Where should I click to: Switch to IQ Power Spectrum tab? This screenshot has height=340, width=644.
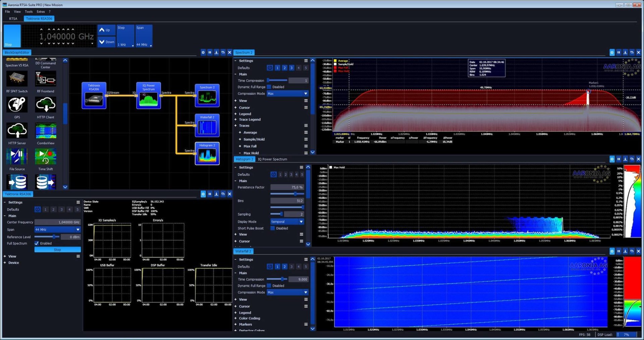(272, 159)
